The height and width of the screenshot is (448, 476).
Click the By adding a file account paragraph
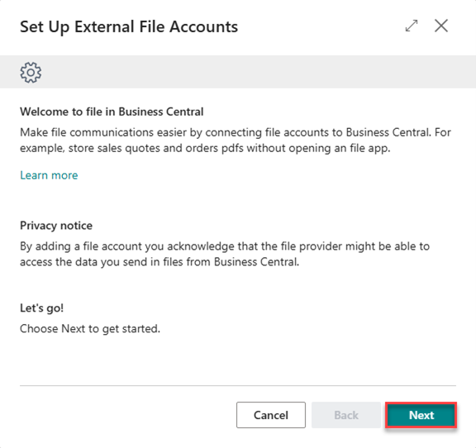coord(225,254)
